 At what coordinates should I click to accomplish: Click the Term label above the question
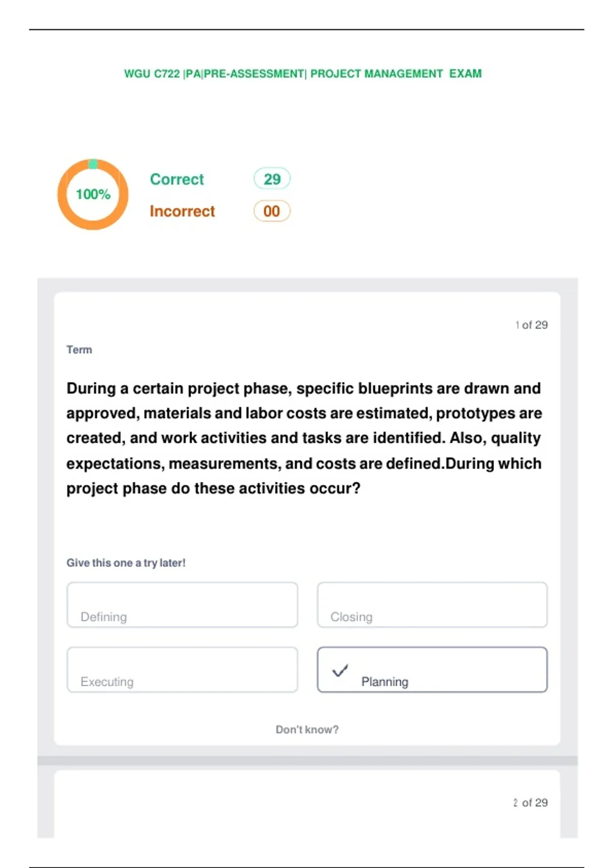point(79,350)
